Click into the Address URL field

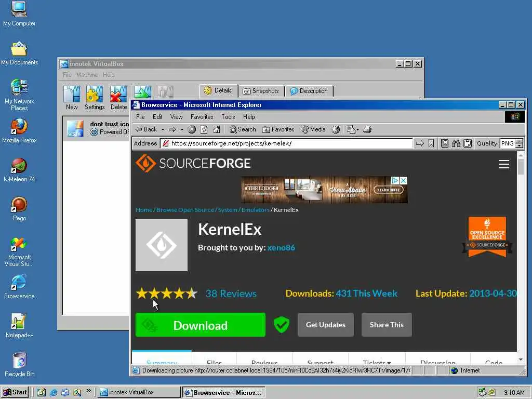(x=287, y=143)
